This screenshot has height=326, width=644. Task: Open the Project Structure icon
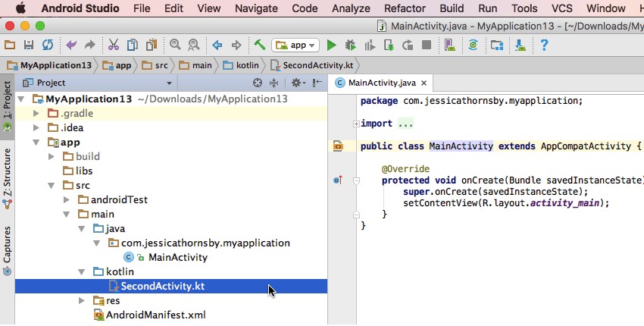[496, 45]
